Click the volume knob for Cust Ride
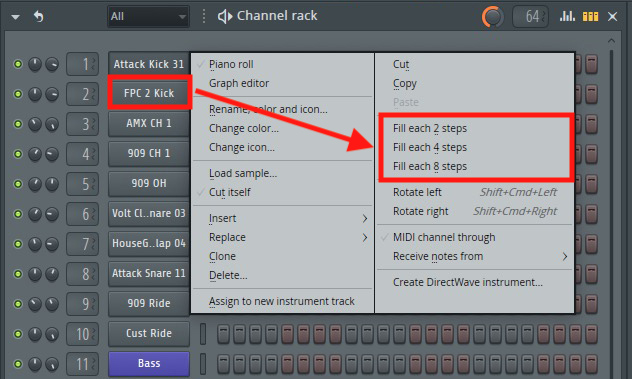This screenshot has height=379, width=632. 52,334
